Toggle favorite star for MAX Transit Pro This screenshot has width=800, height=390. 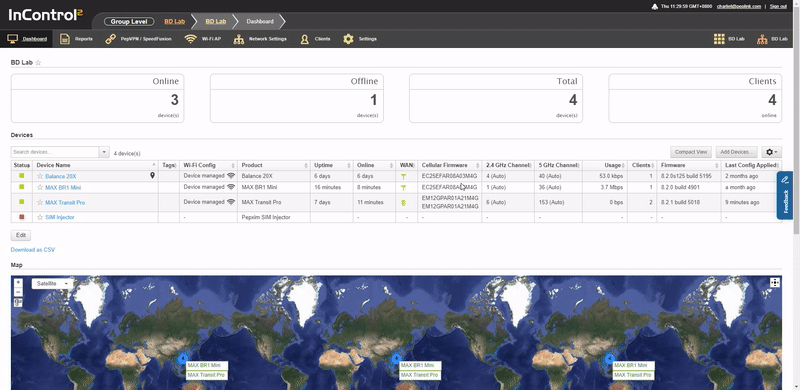(40, 203)
